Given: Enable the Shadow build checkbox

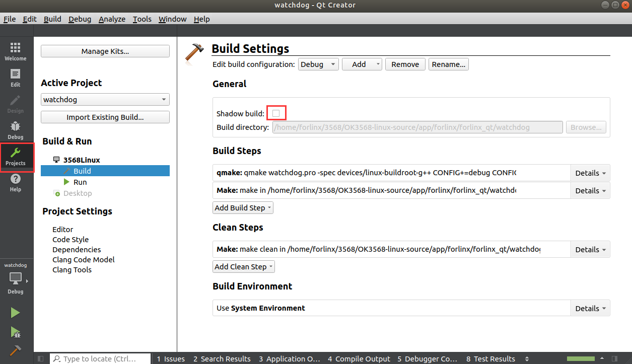Looking at the screenshot, I should 276,113.
